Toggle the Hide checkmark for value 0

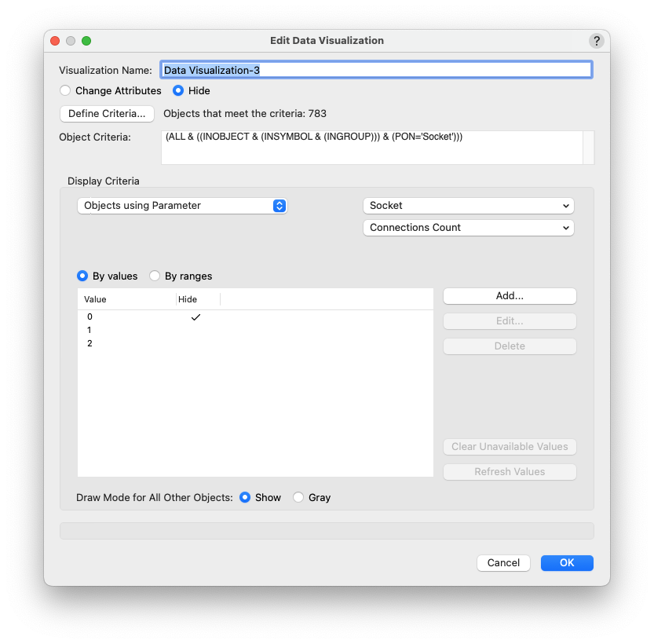(x=195, y=317)
